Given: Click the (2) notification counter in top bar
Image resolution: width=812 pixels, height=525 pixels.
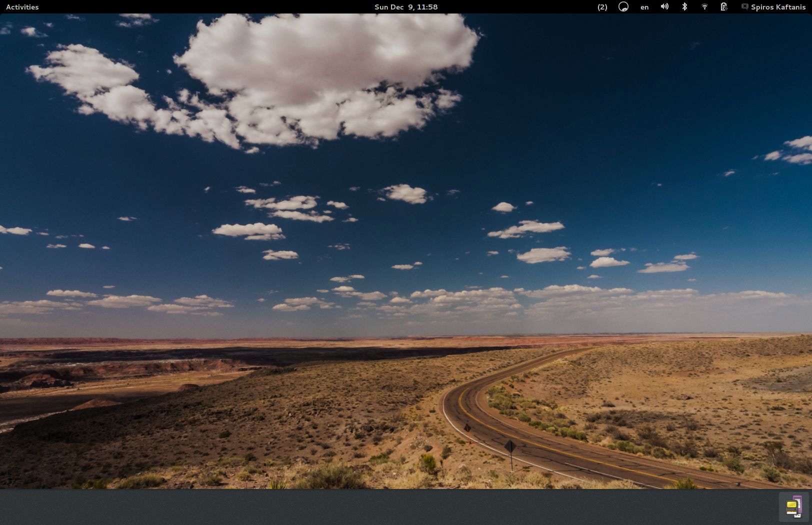Looking at the screenshot, I should 602,7.
